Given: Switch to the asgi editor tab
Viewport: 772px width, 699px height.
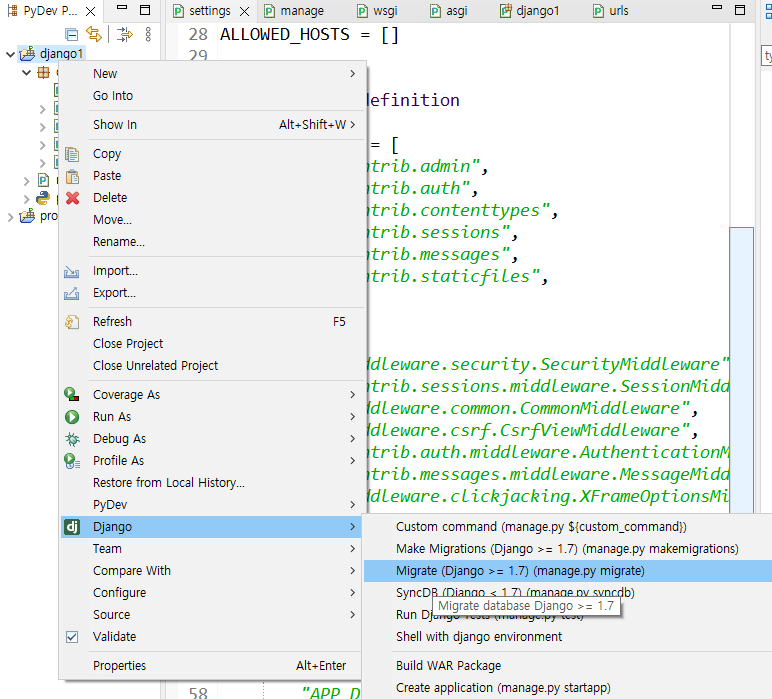Looking at the screenshot, I should coord(449,11).
